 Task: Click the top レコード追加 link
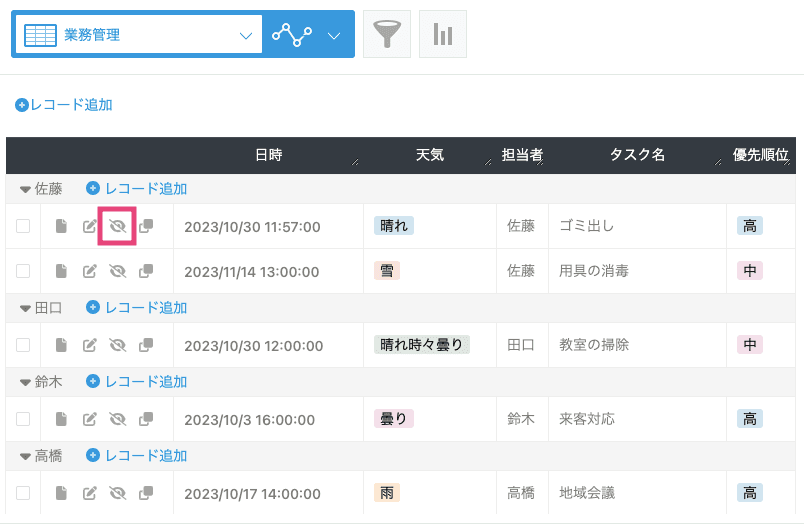tap(64, 105)
